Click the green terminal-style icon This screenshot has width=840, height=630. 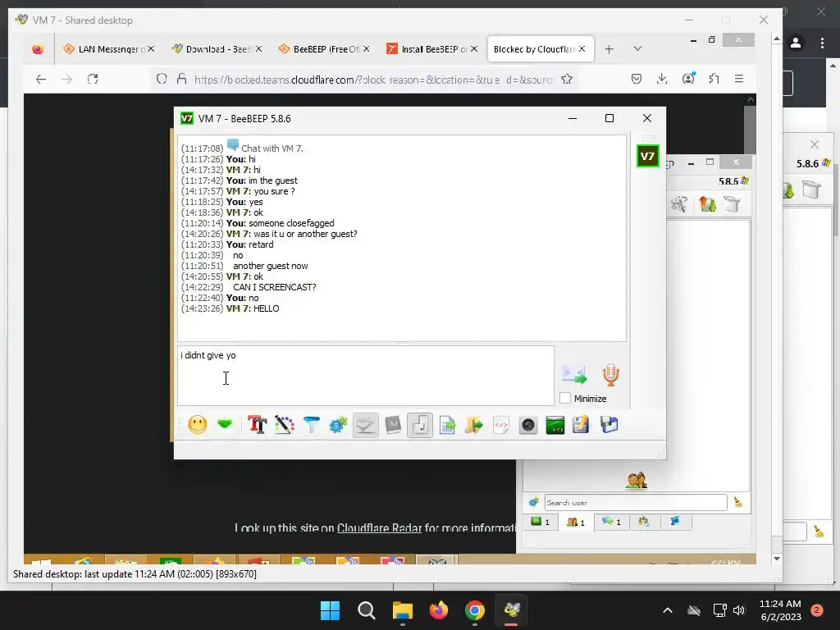pos(555,425)
